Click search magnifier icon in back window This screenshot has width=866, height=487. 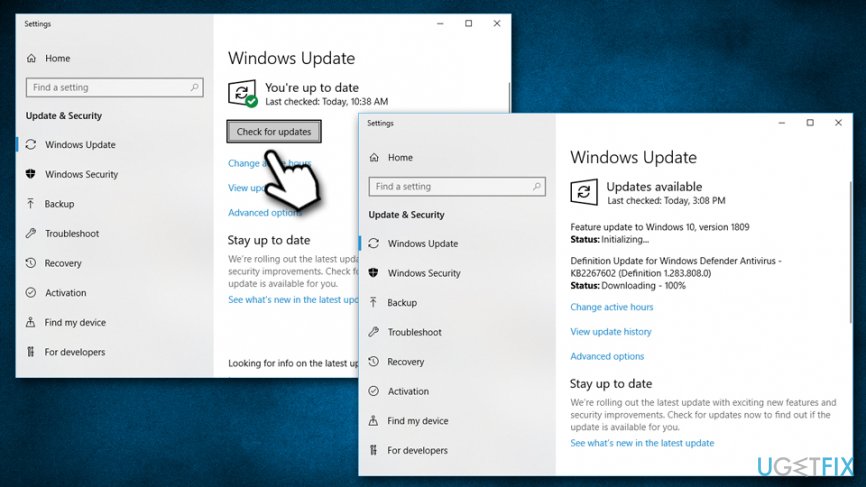coord(194,87)
